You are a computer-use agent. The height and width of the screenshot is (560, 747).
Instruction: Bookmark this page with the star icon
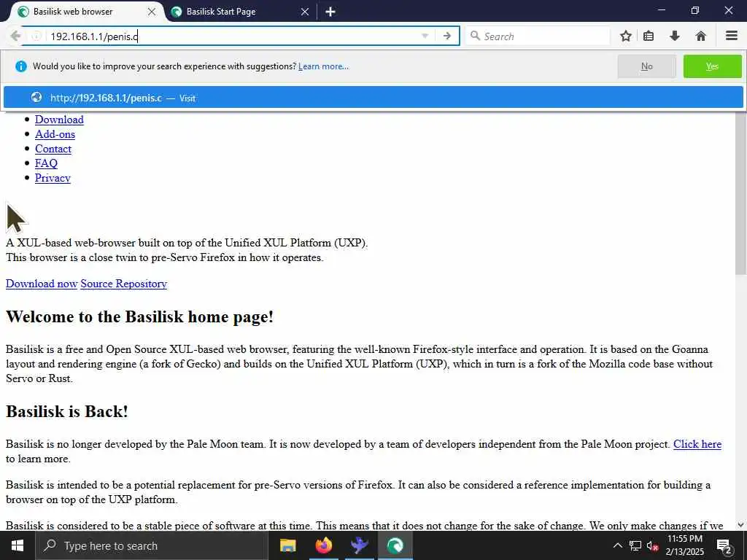tap(625, 36)
